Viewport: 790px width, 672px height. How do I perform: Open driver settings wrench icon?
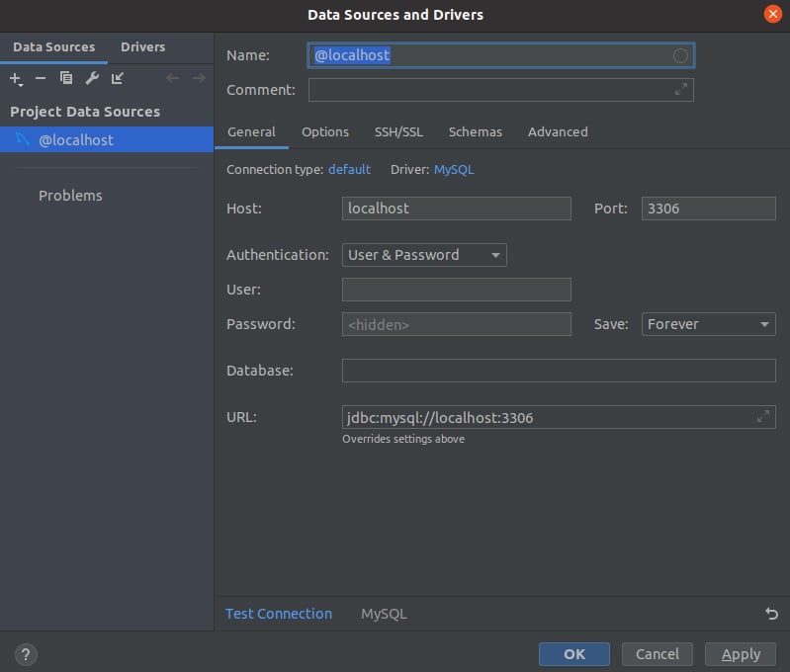(92, 78)
